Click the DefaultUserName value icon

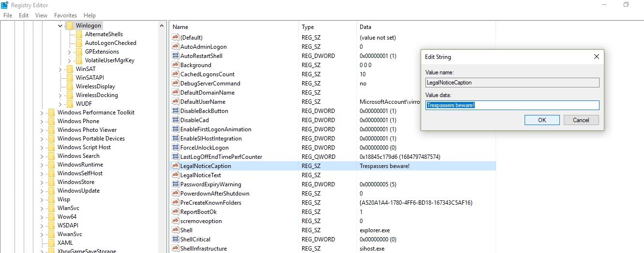(x=176, y=102)
